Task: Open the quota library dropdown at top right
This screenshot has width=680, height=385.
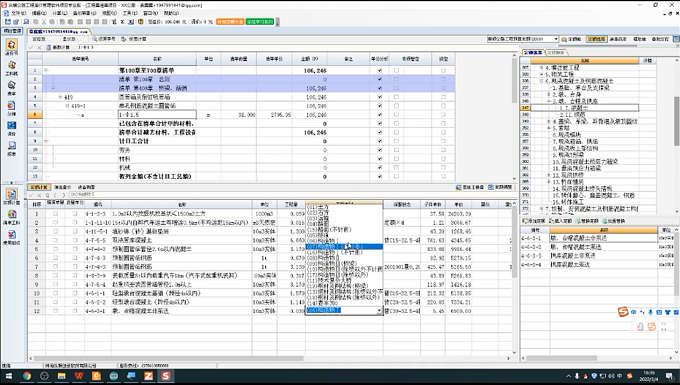Action: (556, 39)
